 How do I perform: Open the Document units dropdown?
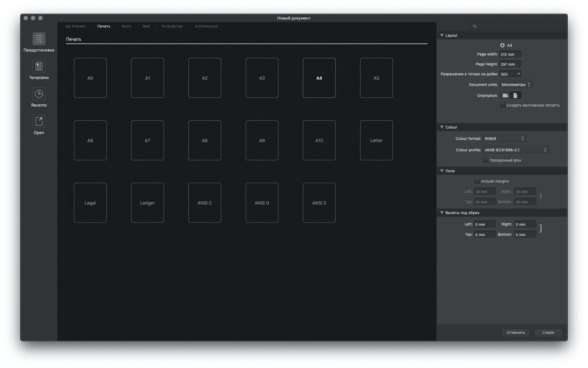click(x=516, y=85)
